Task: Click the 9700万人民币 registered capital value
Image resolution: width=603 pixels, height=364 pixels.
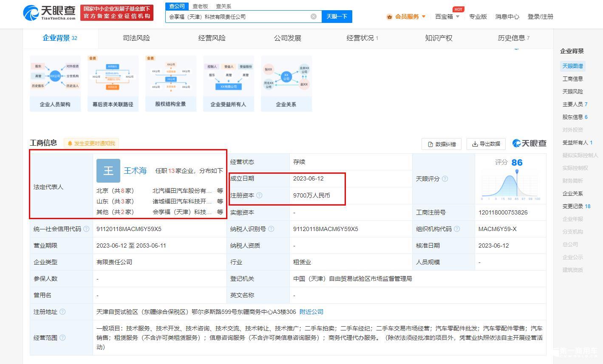Action: (x=311, y=195)
